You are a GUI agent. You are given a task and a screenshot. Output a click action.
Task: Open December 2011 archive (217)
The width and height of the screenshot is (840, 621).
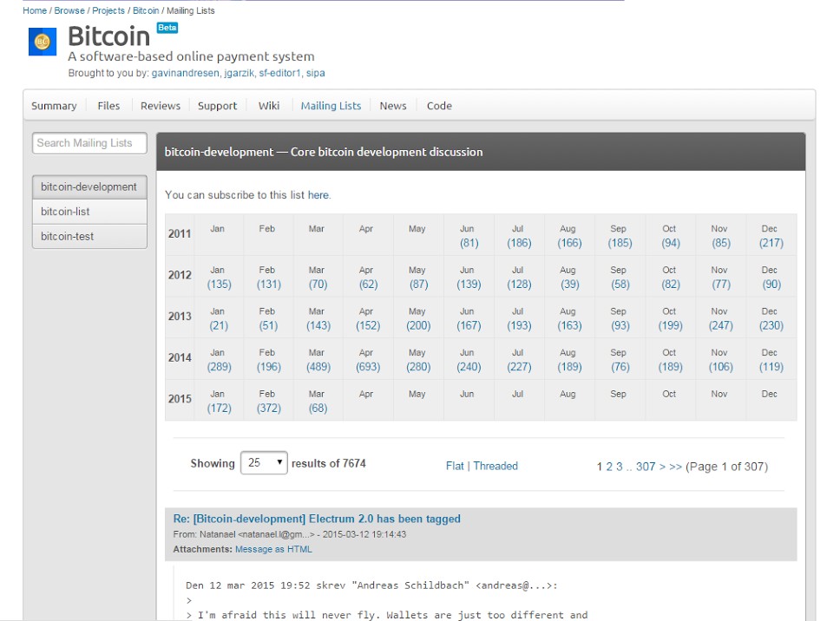[x=771, y=243]
